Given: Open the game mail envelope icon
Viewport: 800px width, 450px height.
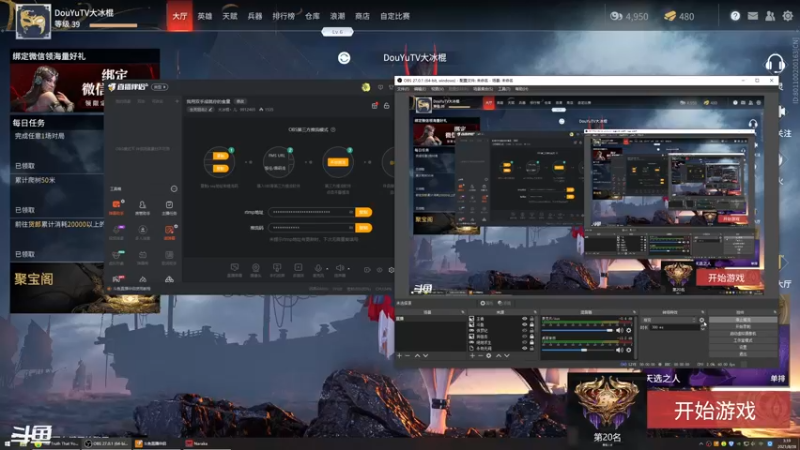Looking at the screenshot, I should [x=753, y=16].
